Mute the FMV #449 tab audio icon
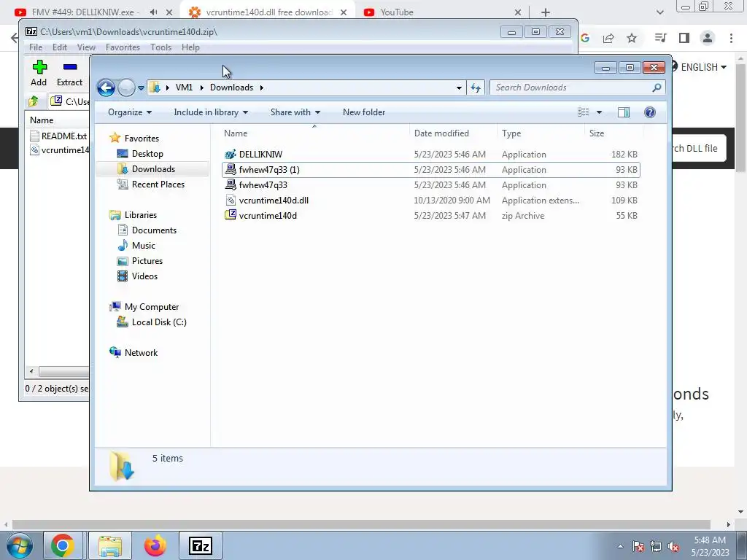 point(153,12)
